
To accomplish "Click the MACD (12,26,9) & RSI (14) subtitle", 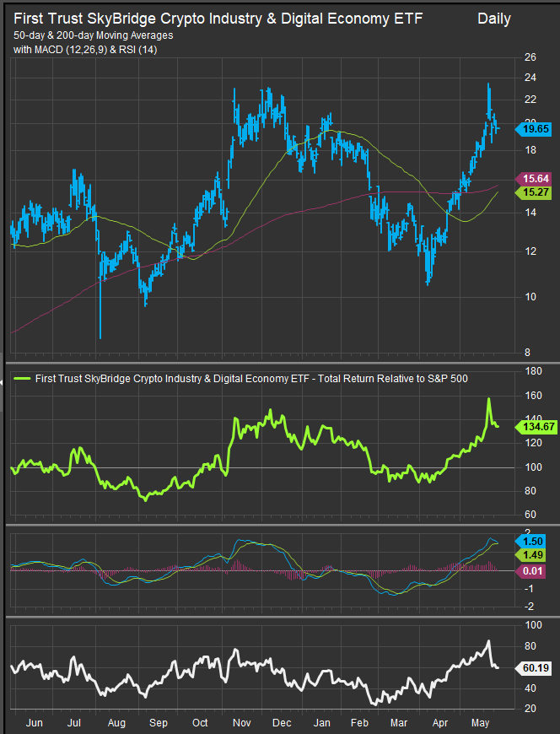I will click(x=85, y=49).
